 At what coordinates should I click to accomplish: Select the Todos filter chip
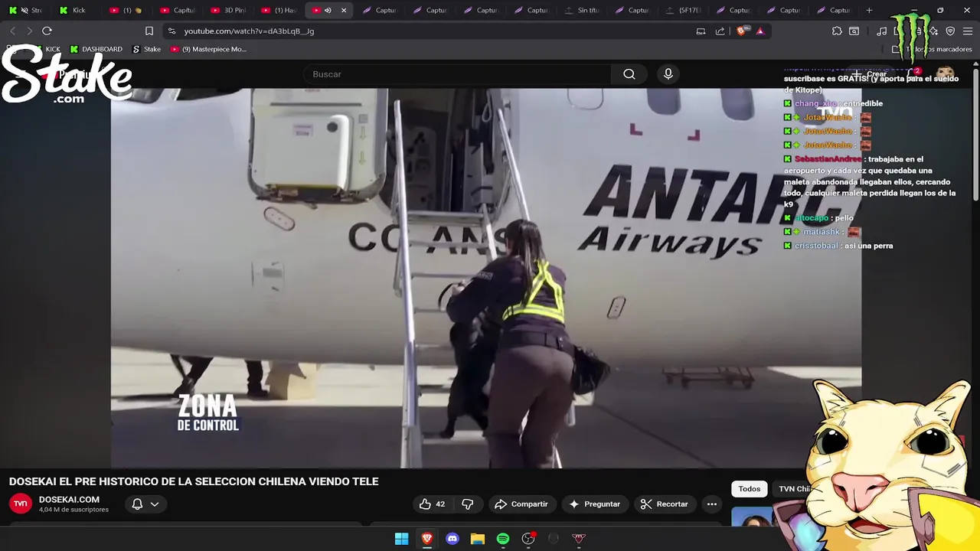750,489
